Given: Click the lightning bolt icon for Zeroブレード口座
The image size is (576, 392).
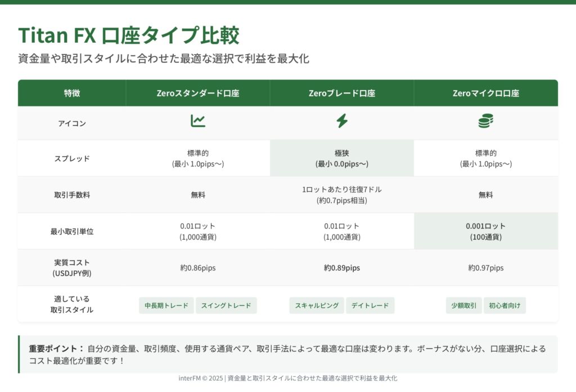Looking at the screenshot, I should click(x=341, y=121).
